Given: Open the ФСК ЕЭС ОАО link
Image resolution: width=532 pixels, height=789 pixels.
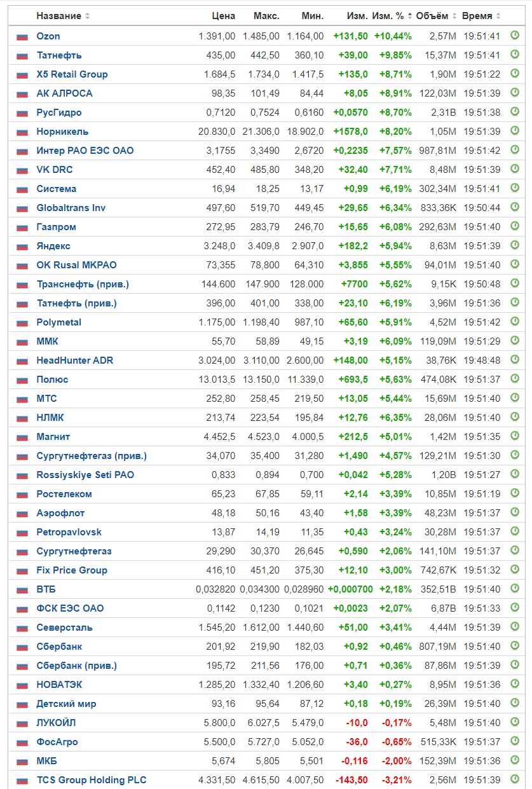Looking at the screenshot, I should point(70,608).
